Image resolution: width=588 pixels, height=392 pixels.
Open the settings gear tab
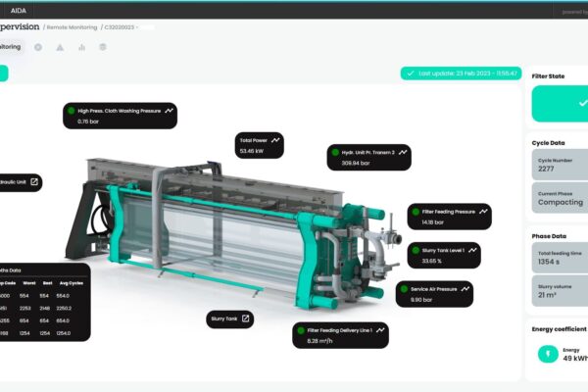pyautogui.click(x=37, y=46)
